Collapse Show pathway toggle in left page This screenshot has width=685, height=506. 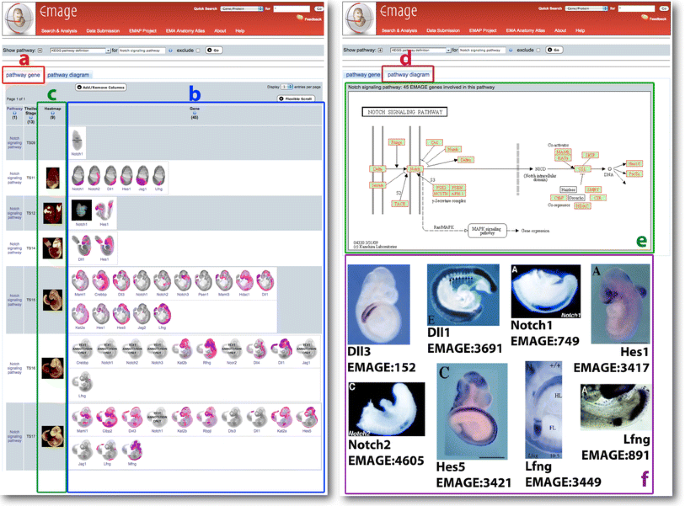[40, 51]
